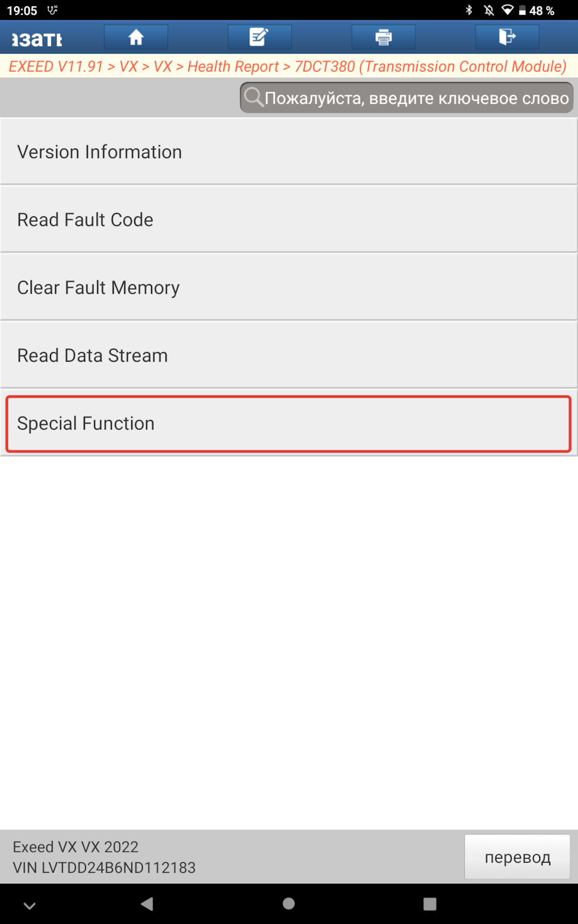The height and width of the screenshot is (924, 578).
Task: Tap the house-shaped Home icon in the blue toolbar
Action: click(x=136, y=37)
